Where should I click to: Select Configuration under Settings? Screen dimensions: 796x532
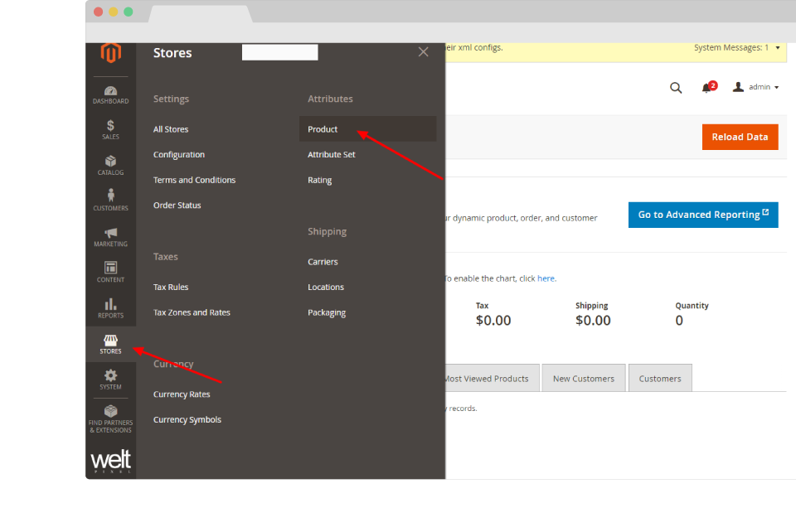coord(179,155)
